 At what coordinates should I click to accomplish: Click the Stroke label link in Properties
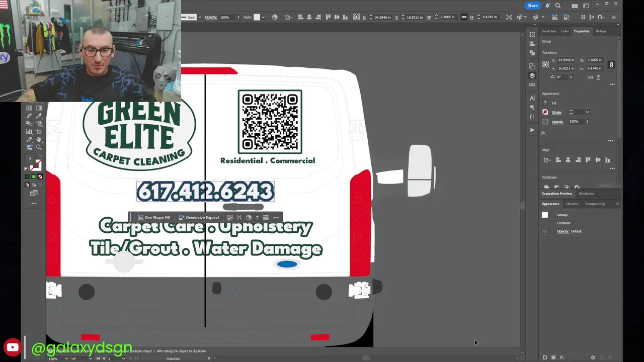pos(556,112)
